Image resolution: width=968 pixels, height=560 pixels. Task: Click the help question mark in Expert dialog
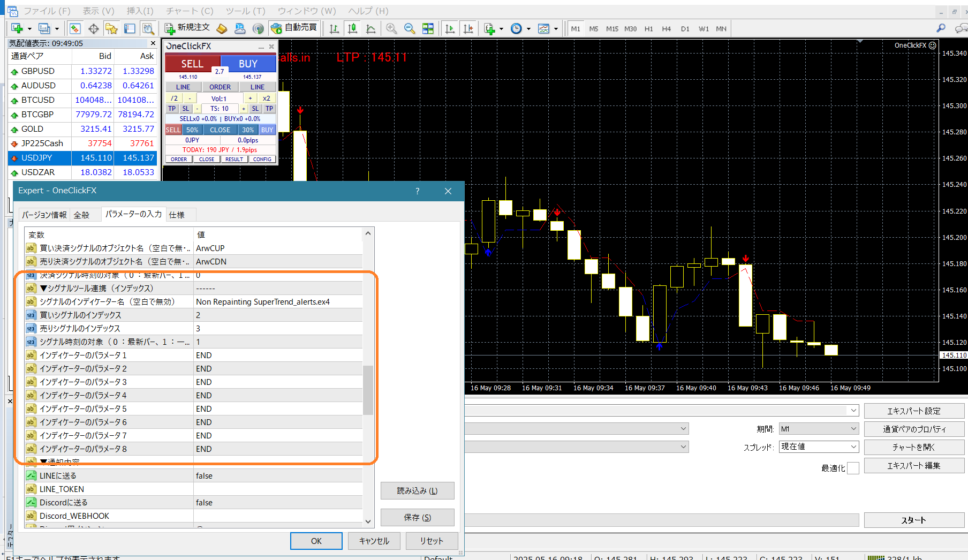tap(417, 191)
